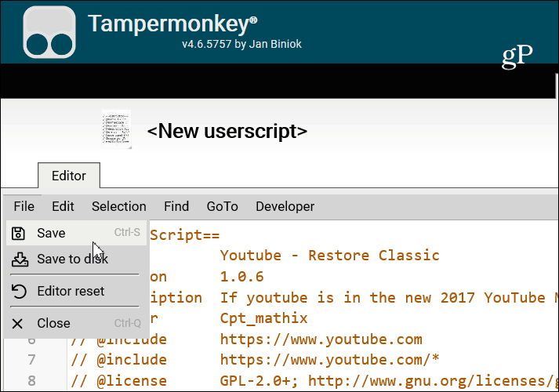Switch to the Editor tab
Screen dimensions: 559x392
[69, 176]
